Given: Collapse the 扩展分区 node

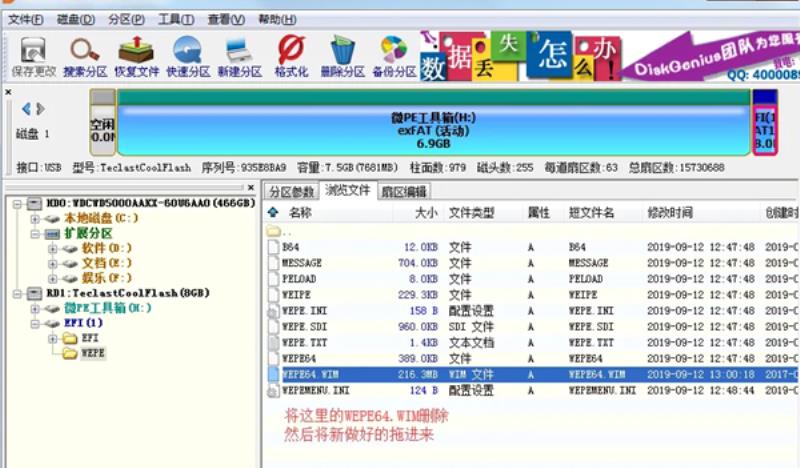Looking at the screenshot, I should click(x=35, y=234).
